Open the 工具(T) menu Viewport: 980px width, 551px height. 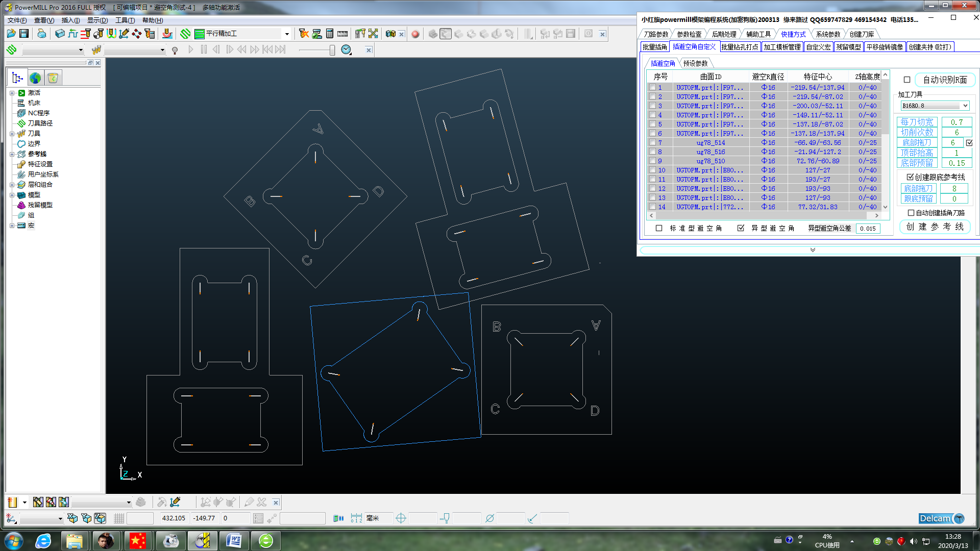125,20
